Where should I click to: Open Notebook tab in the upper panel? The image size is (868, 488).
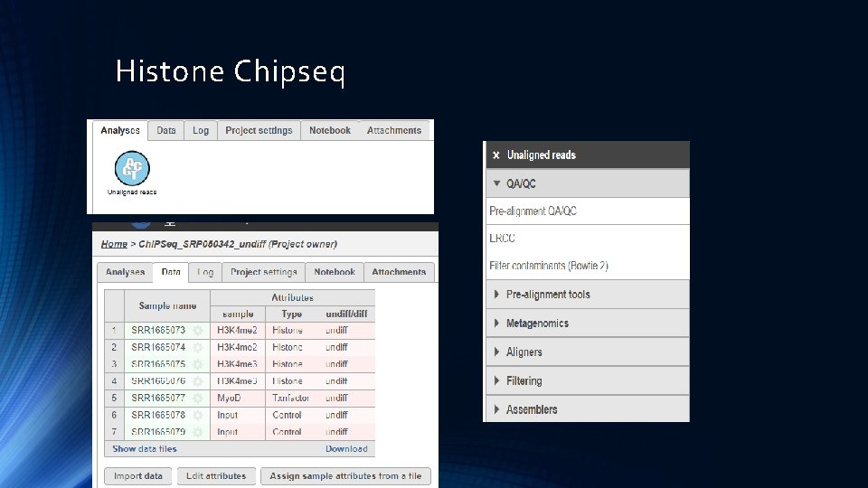pyautogui.click(x=330, y=130)
